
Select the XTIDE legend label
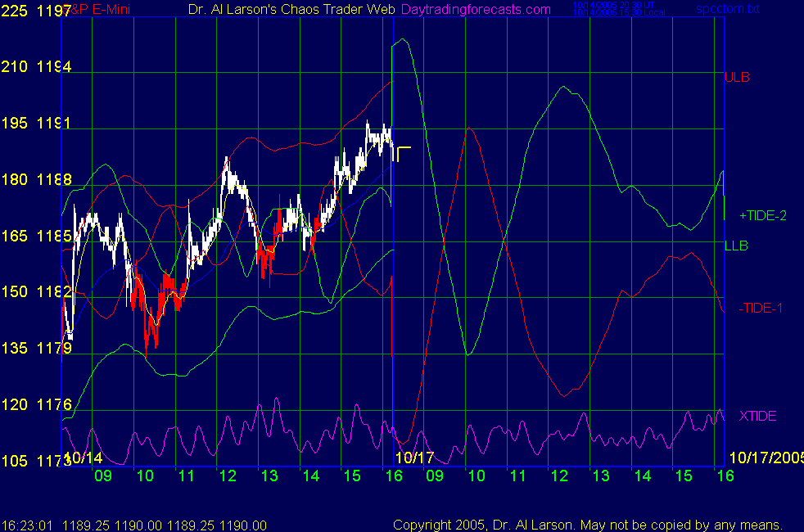pos(757,417)
